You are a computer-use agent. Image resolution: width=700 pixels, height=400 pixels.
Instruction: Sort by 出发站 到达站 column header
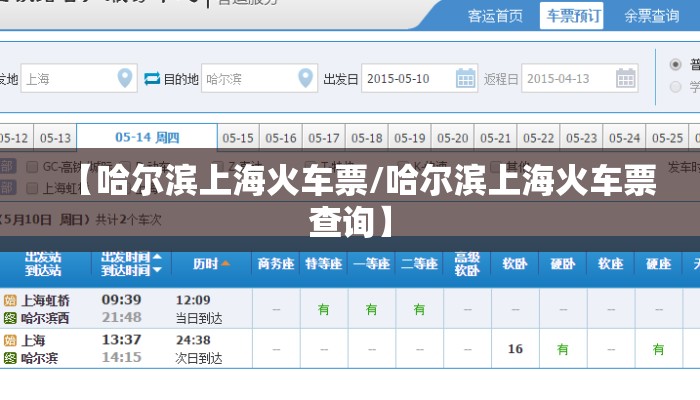click(x=42, y=263)
